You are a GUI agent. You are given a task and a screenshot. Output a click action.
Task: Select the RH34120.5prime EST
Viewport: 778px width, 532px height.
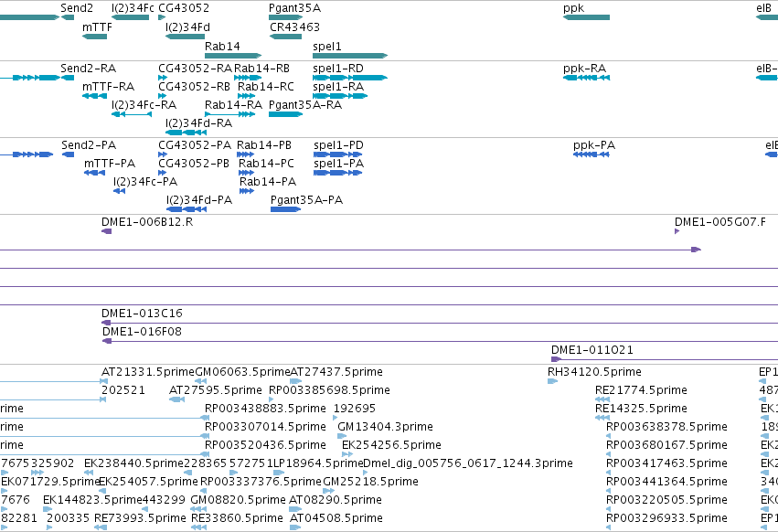(x=553, y=381)
